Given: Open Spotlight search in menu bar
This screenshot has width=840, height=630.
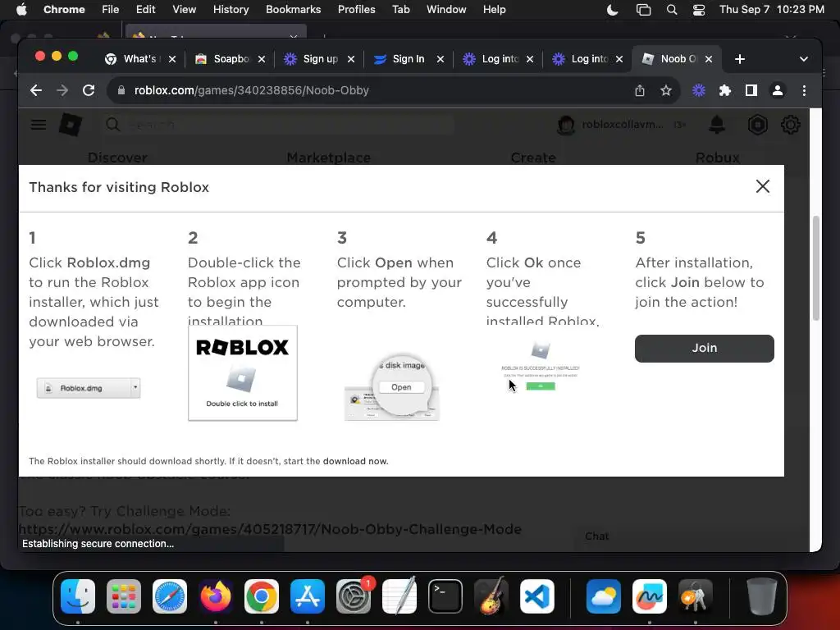Looking at the screenshot, I should tap(672, 10).
